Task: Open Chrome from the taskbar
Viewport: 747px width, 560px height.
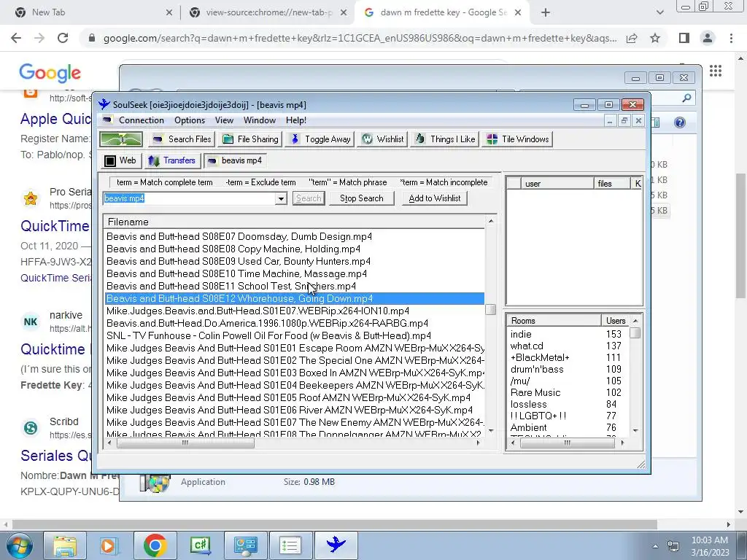Action: (x=155, y=545)
